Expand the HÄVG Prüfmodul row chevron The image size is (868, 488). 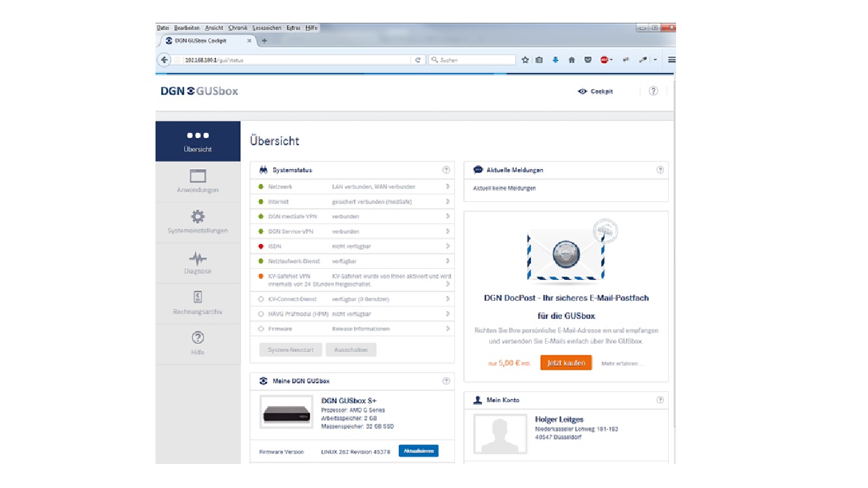click(448, 314)
